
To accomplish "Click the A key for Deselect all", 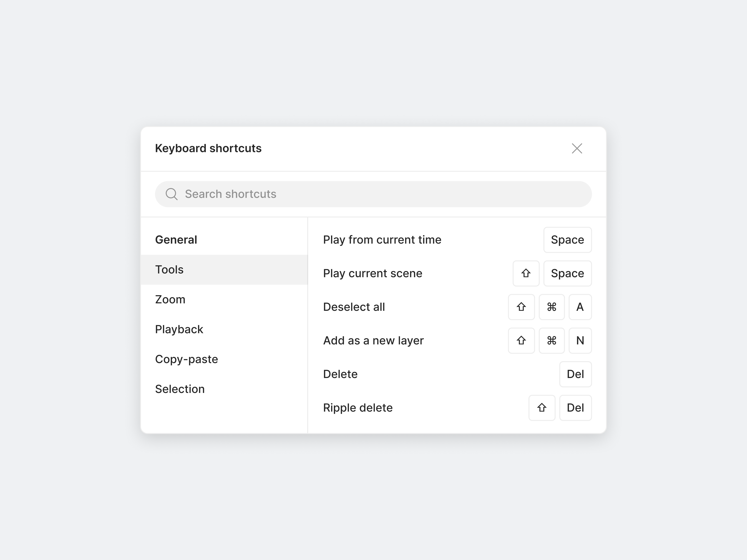I will point(580,307).
